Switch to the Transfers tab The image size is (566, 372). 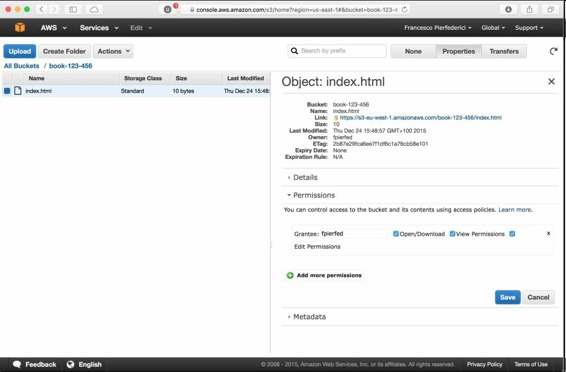pyautogui.click(x=504, y=51)
